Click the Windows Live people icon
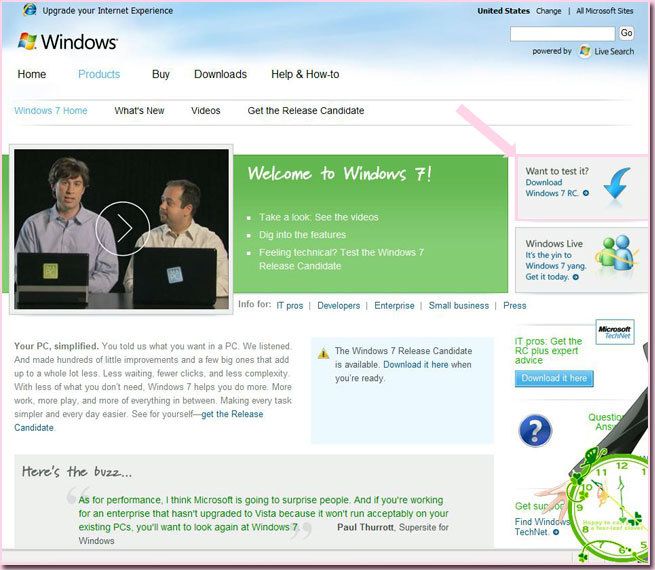Screen dimensions: 655x570 [x=616, y=253]
